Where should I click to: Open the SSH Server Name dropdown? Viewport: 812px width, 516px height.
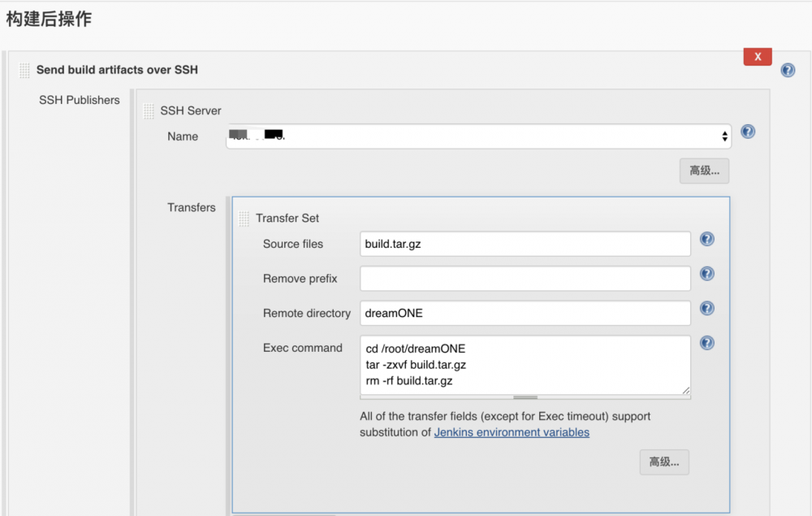click(477, 137)
